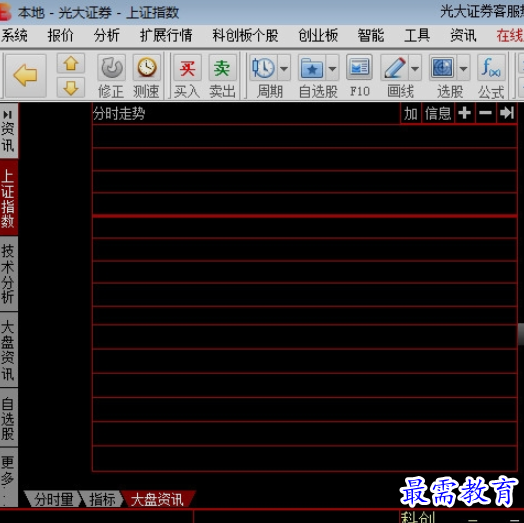Open the 画线 dropdown arrow
Screen dimensions: 524x523
tap(415, 69)
